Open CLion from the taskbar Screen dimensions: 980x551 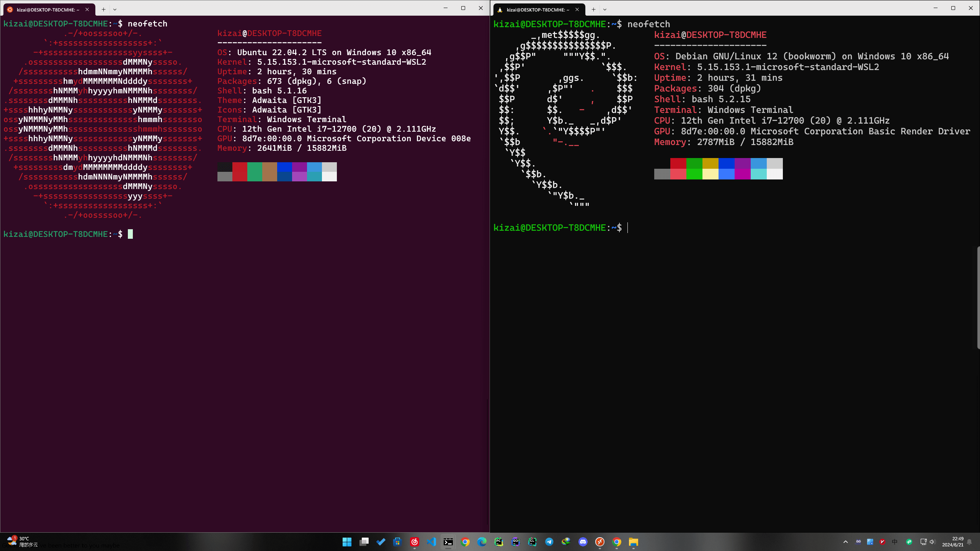pyautogui.click(x=532, y=542)
